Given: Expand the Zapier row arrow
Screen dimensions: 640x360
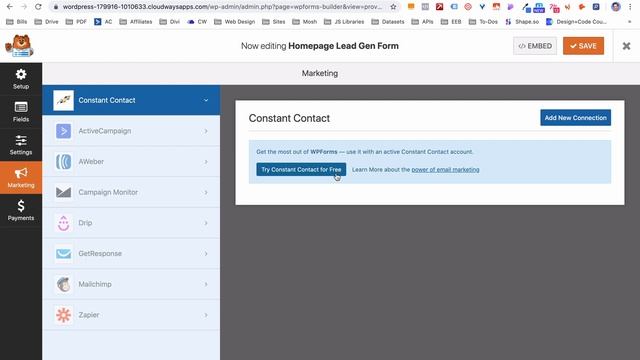Looking at the screenshot, I should tap(206, 315).
